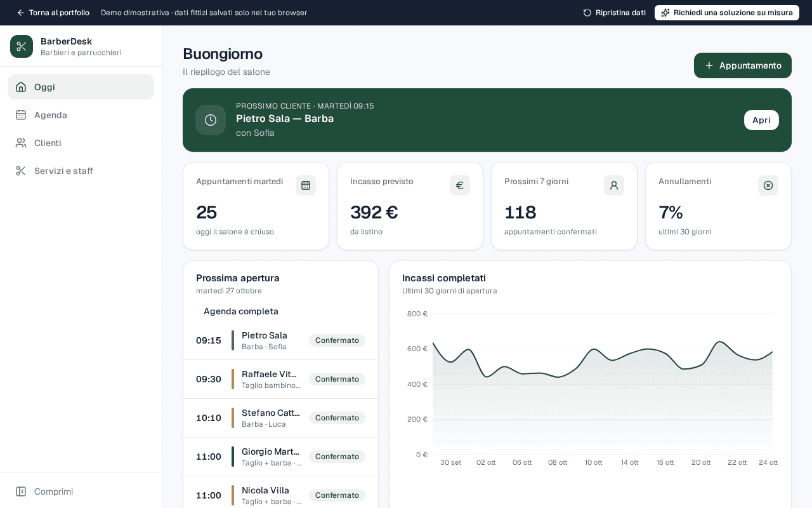Navigate to Servizi e staff

pyautogui.click(x=81, y=171)
